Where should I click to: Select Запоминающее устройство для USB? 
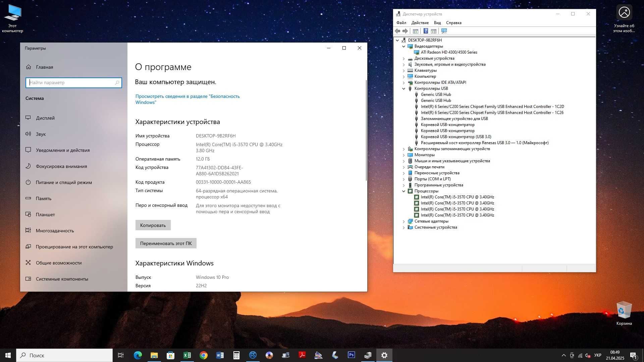coord(454,119)
